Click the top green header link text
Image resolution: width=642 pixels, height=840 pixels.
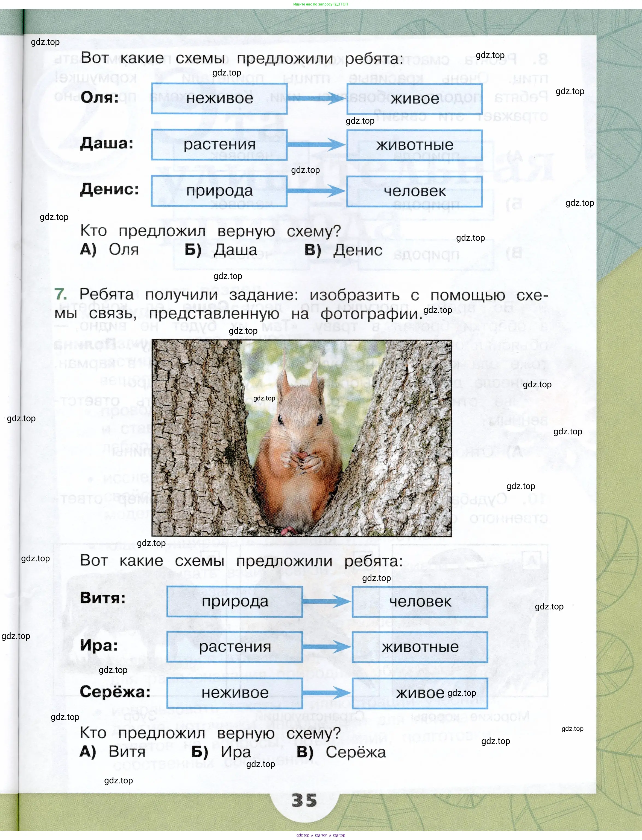(x=320, y=4)
